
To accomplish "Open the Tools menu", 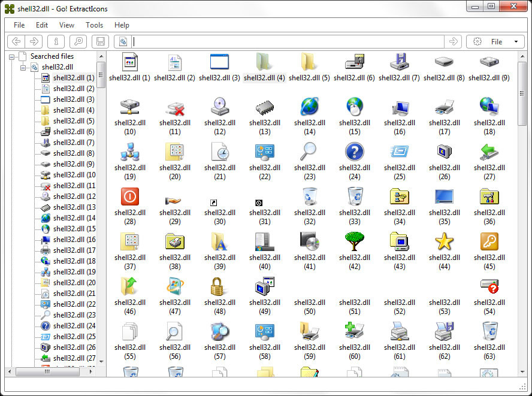I will click(94, 25).
